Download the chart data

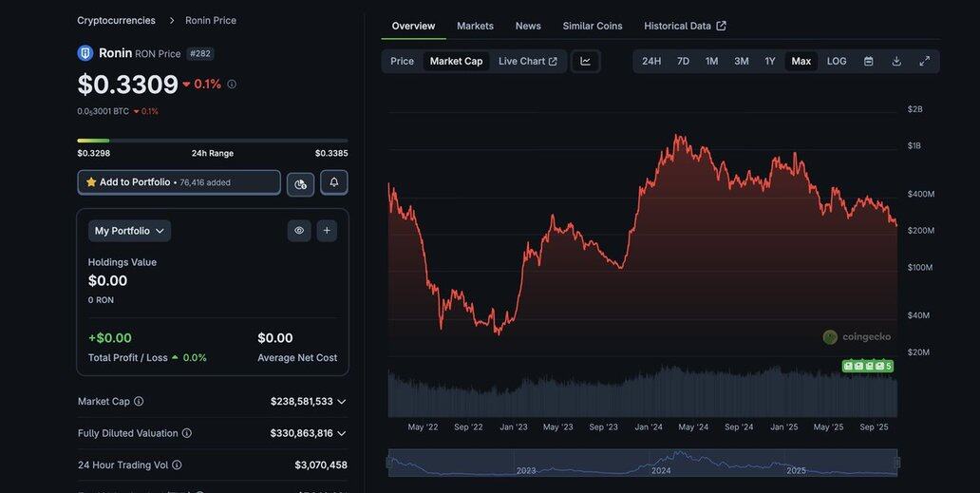coord(896,62)
